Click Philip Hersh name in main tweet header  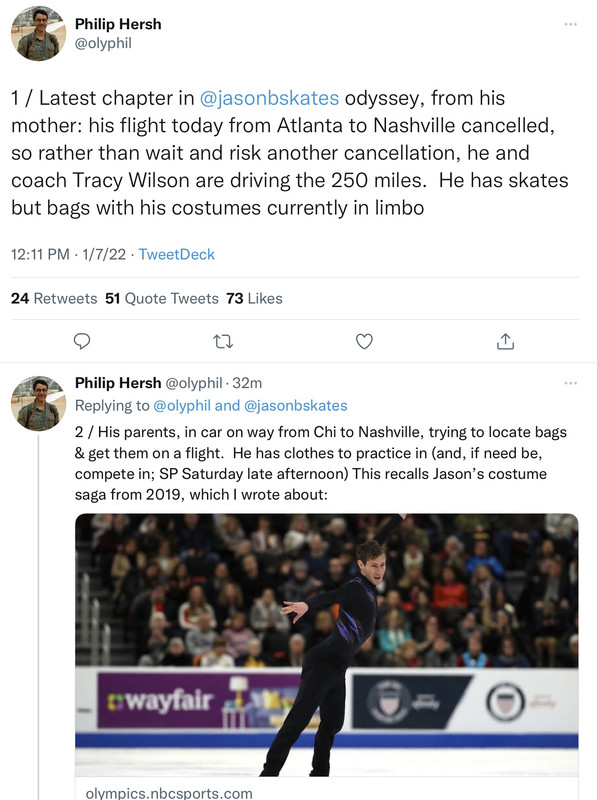(118, 24)
